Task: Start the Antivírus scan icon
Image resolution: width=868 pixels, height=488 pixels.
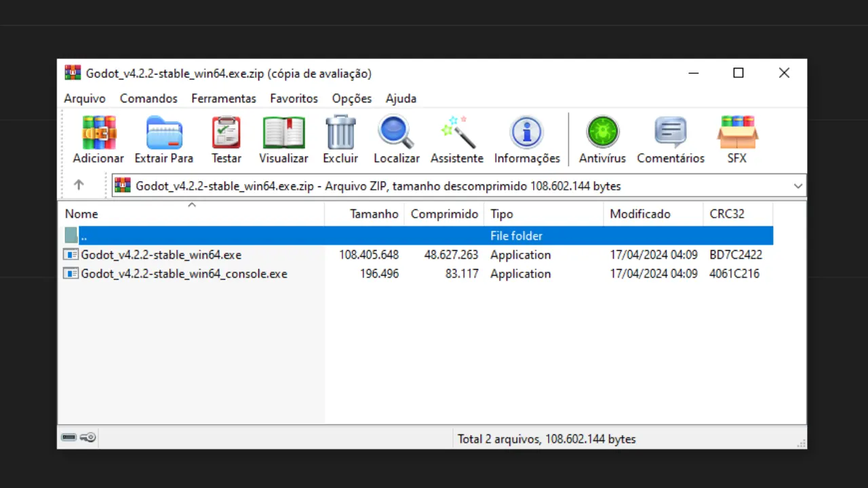Action: click(x=602, y=132)
